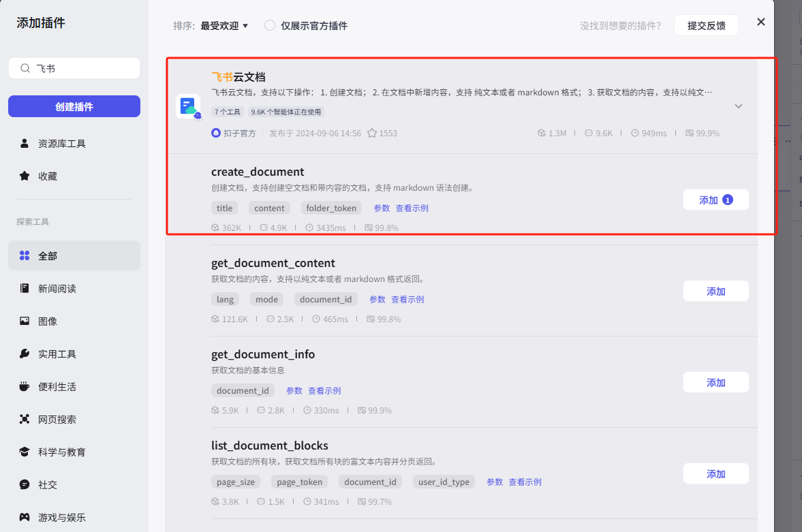802x532 pixels.
Task: Add the get_document_info tool
Action: (716, 383)
